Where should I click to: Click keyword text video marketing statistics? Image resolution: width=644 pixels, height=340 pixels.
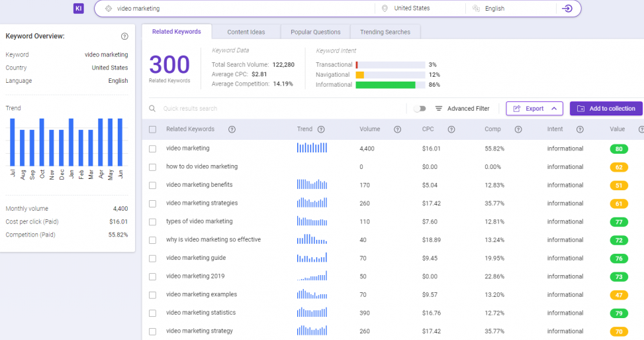tap(201, 312)
